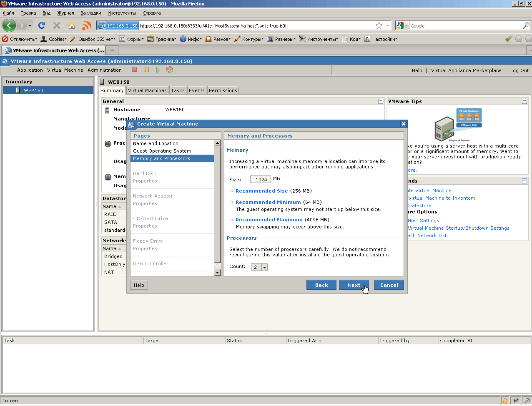
Task: Open the Инфо developer toolbar menu
Action: [191, 39]
